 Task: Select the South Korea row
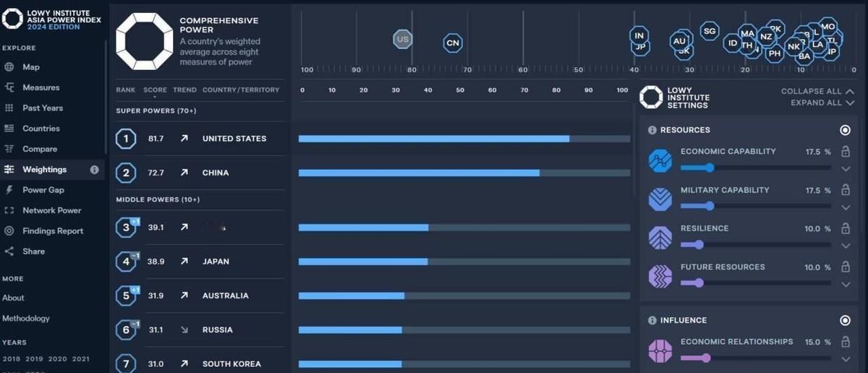[200, 364]
